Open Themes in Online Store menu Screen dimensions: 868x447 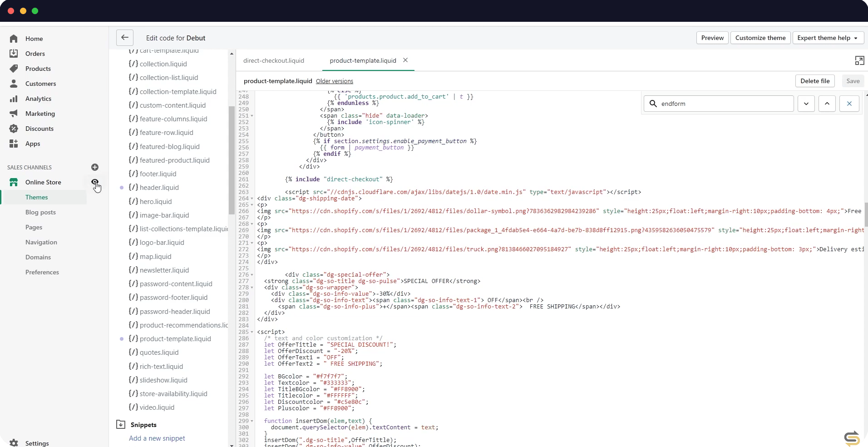pos(36,197)
